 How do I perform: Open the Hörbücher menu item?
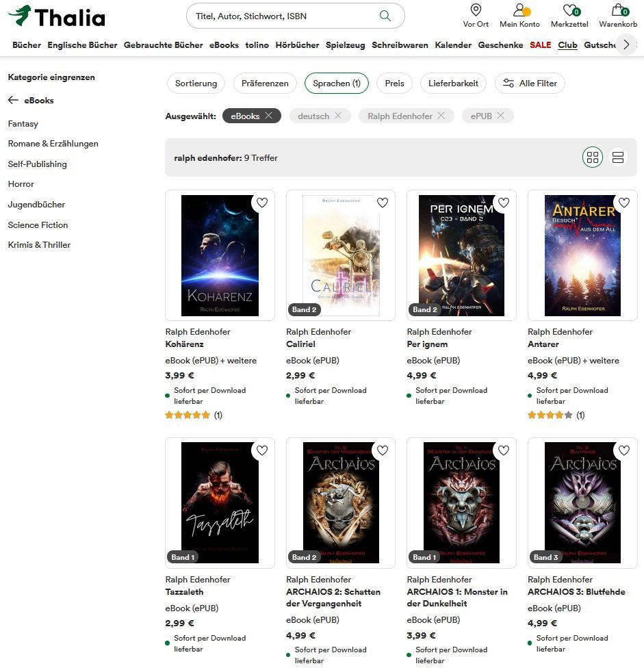click(x=297, y=44)
